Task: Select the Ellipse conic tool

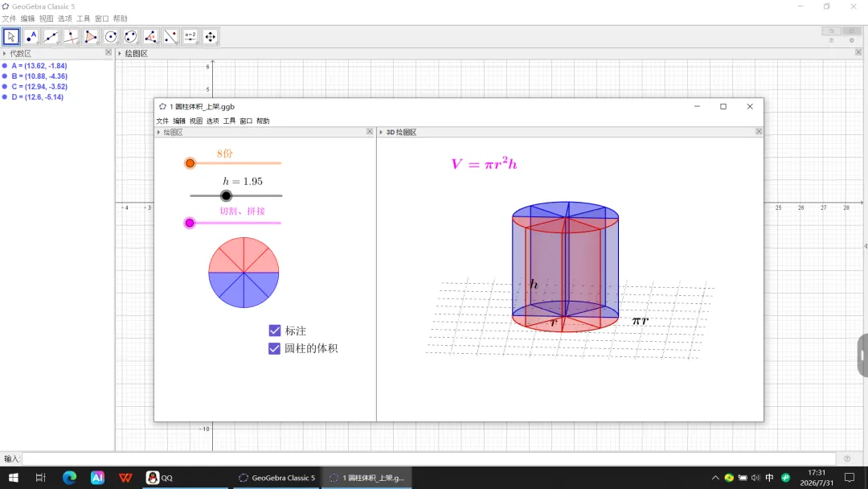Action: click(131, 36)
